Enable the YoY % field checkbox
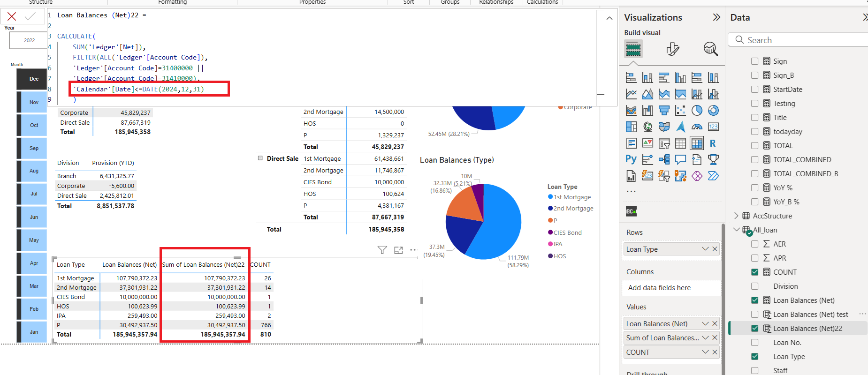The image size is (868, 375). tap(754, 188)
